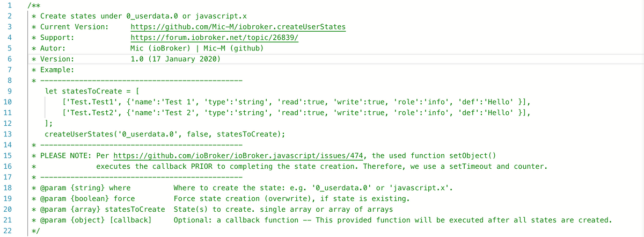Image resolution: width=644 pixels, height=237 pixels.
Task: Place cursor on 'Test.Test1' string
Action: (x=86, y=102)
